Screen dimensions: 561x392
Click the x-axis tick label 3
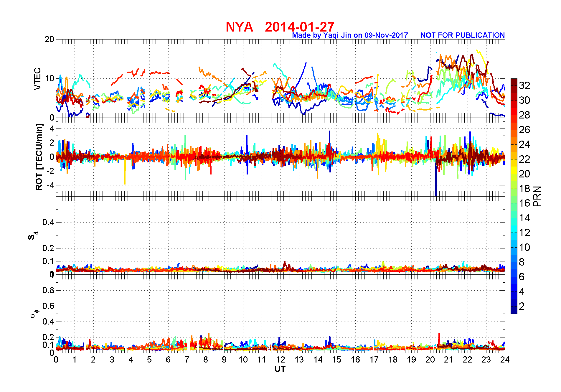(x=112, y=360)
